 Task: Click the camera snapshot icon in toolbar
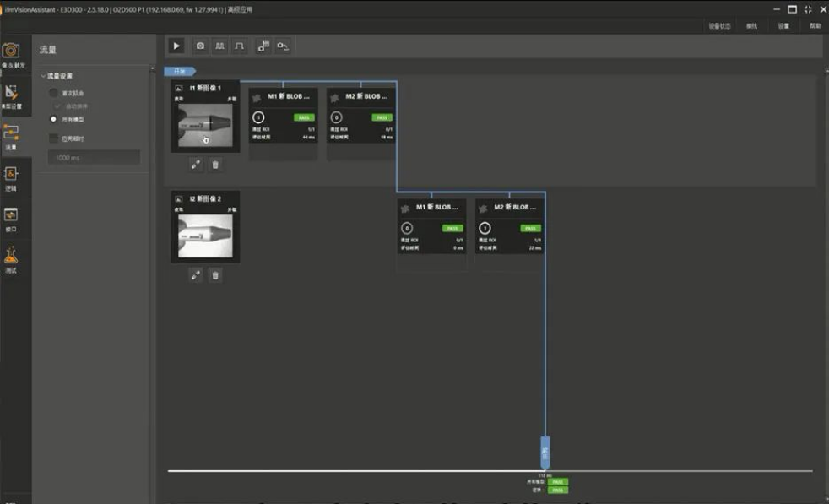[200, 46]
